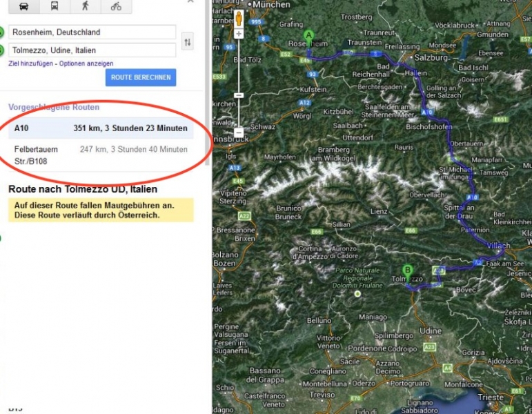Expand Optionen anzeigen link
The height and width of the screenshot is (414, 532).
(86, 63)
